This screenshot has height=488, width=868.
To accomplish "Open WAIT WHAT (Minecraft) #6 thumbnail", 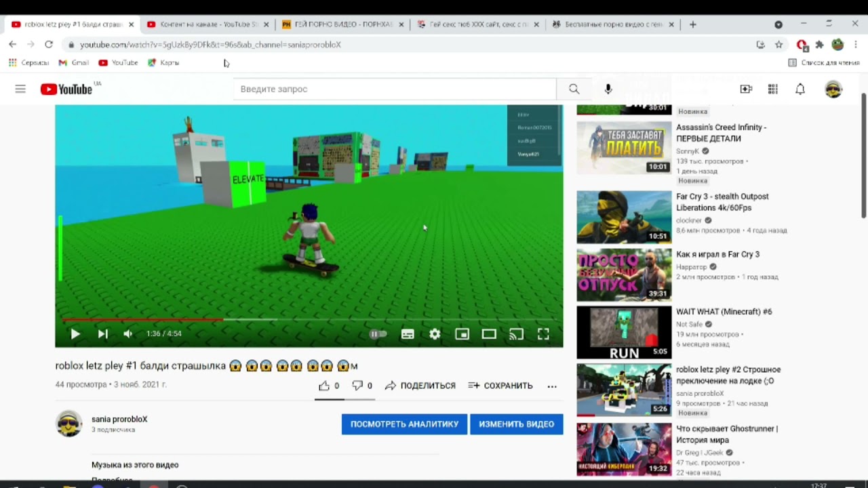I will pos(624,332).
